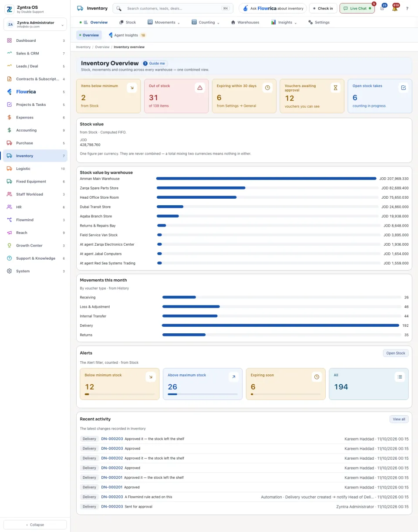Viewport: 418px width, 532px height.
Task: Expand the Insights menu dropdown
Action: click(x=284, y=22)
